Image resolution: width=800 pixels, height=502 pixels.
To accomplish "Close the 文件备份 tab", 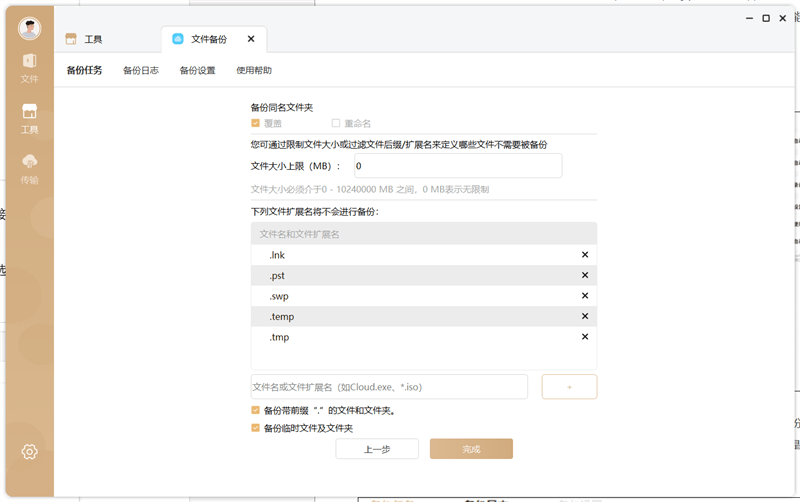I will (251, 39).
